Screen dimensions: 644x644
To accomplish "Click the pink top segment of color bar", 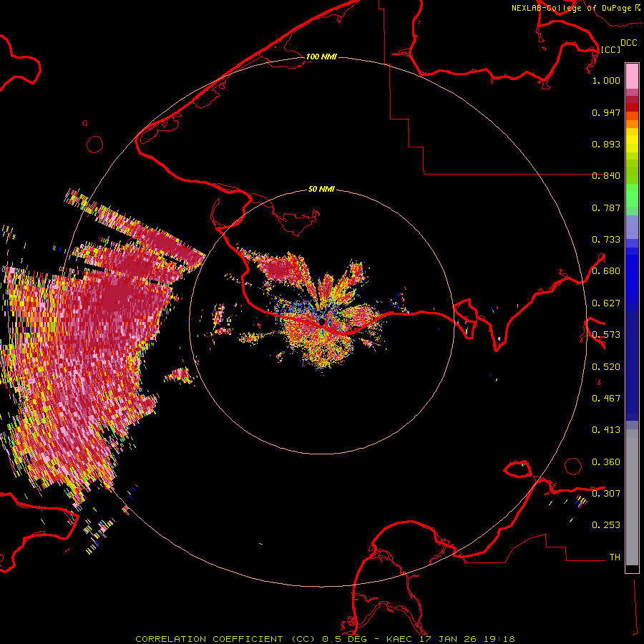I will (632, 76).
